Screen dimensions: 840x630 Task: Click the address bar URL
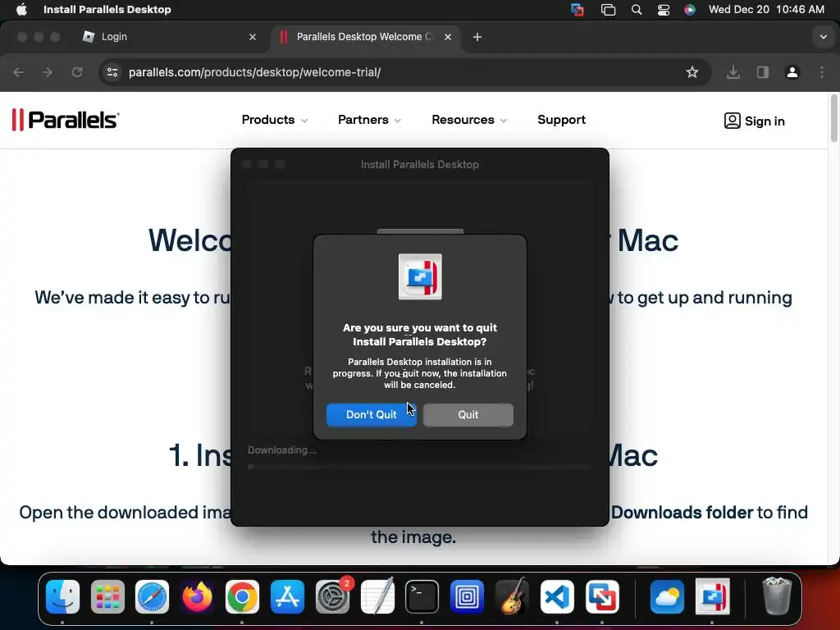255,72
